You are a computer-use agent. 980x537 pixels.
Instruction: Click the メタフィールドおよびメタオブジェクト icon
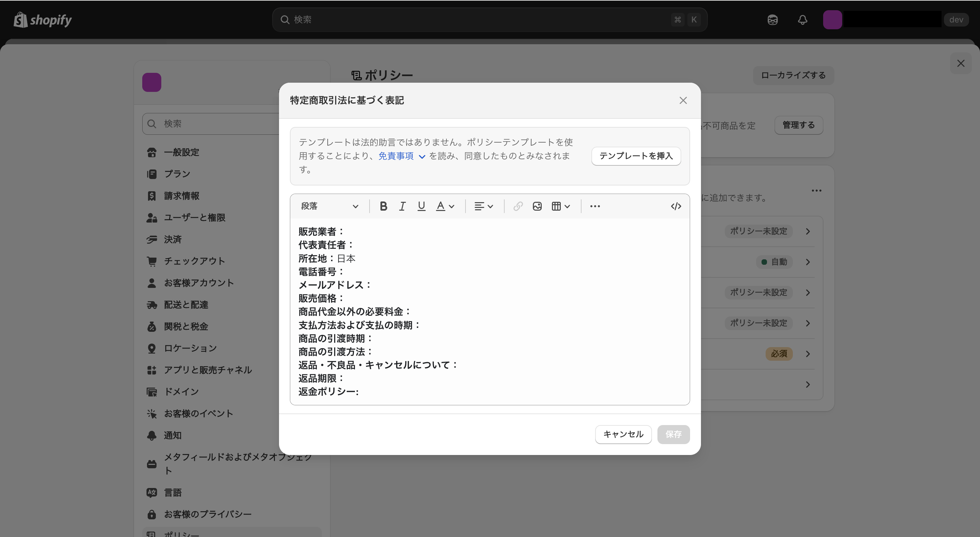[151, 464]
